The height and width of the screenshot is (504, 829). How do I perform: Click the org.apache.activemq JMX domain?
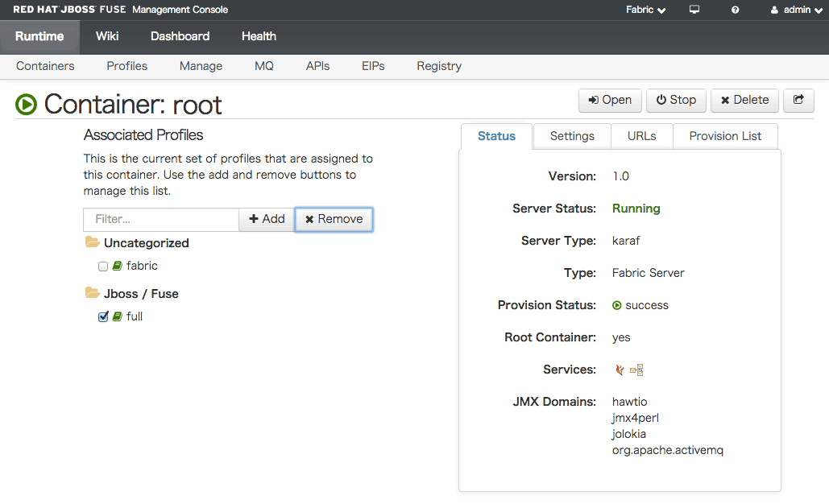point(668,450)
